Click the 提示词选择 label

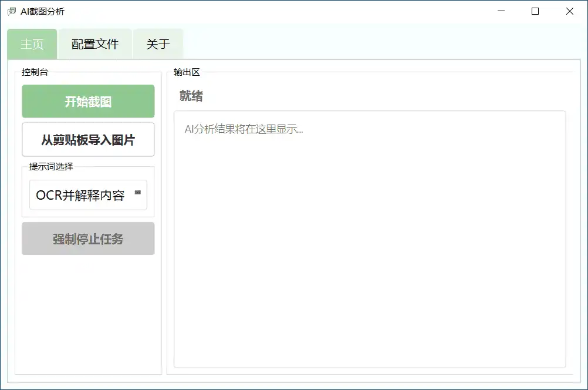coord(51,167)
